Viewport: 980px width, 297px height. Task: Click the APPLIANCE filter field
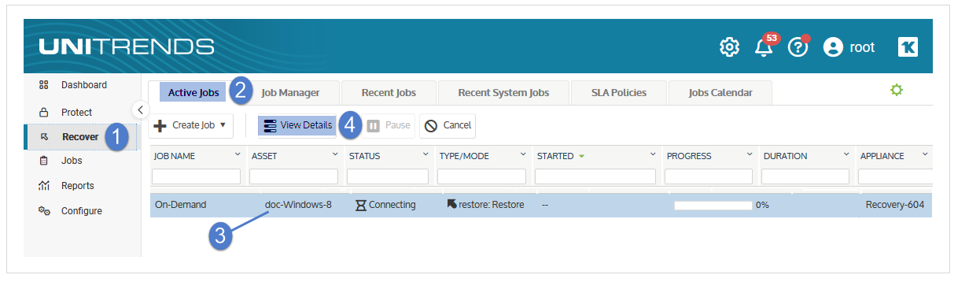click(x=895, y=176)
